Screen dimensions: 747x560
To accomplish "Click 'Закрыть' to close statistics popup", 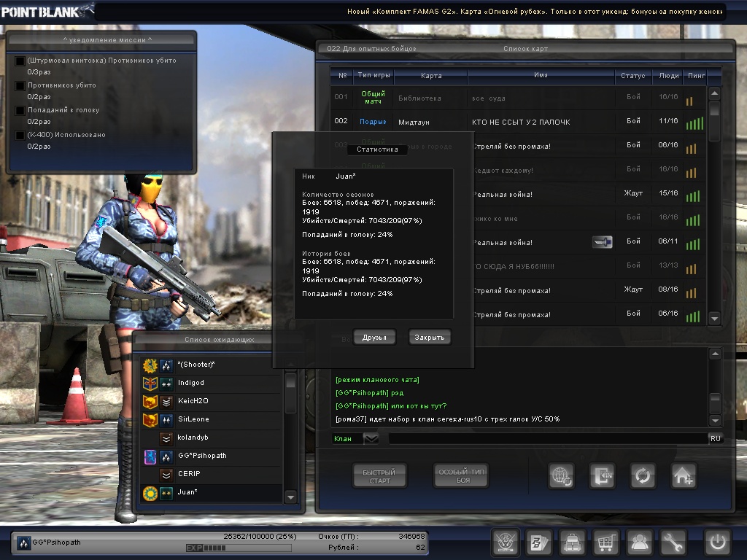I will coord(429,337).
